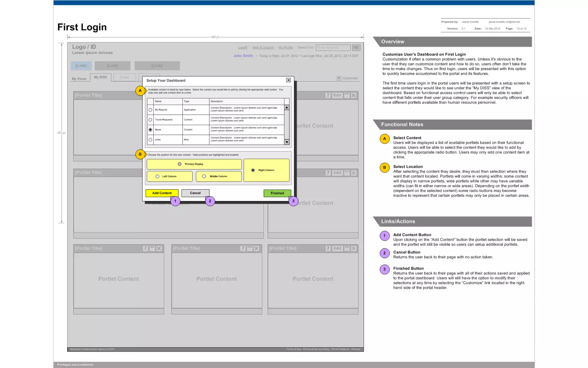Click help icon on bottom-left portlet
The width and height of the screenshot is (588, 368).
[x=145, y=248]
